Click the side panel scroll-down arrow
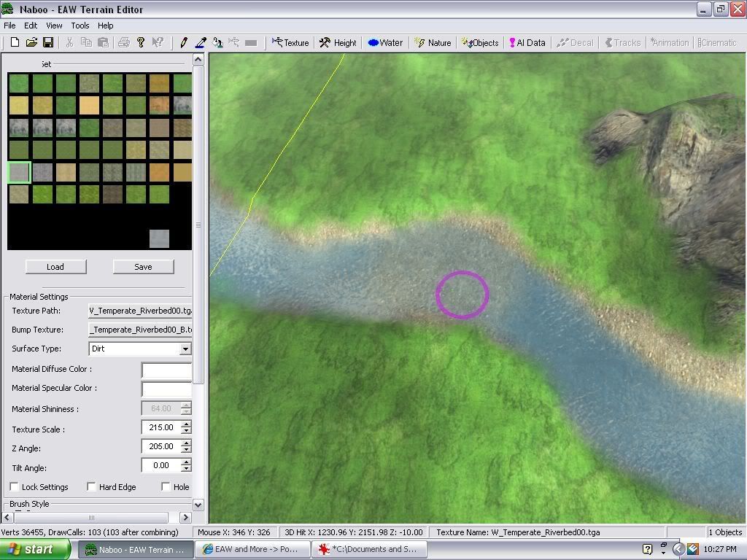The width and height of the screenshot is (747, 560). tap(198, 505)
